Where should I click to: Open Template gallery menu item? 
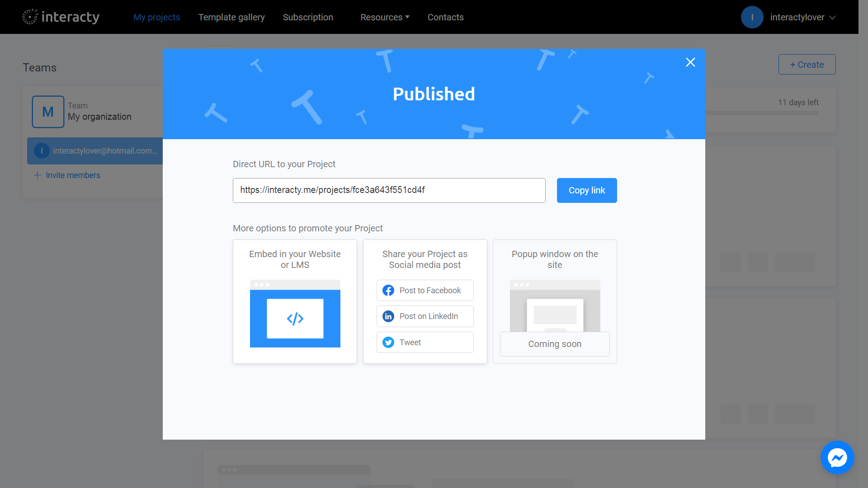click(231, 17)
